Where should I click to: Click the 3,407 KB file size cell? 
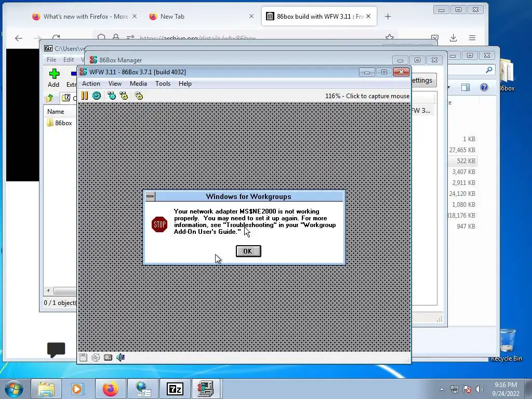point(463,171)
